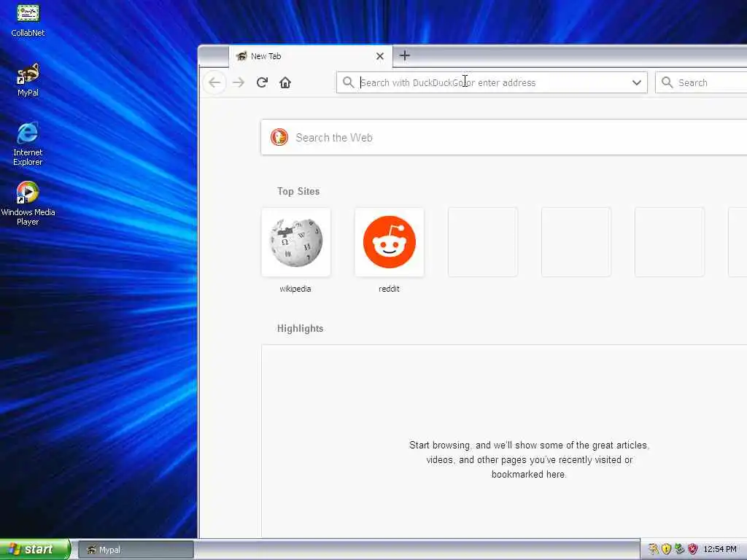The image size is (747, 560).
Task: Focus the Search the Web box
Action: (504, 137)
